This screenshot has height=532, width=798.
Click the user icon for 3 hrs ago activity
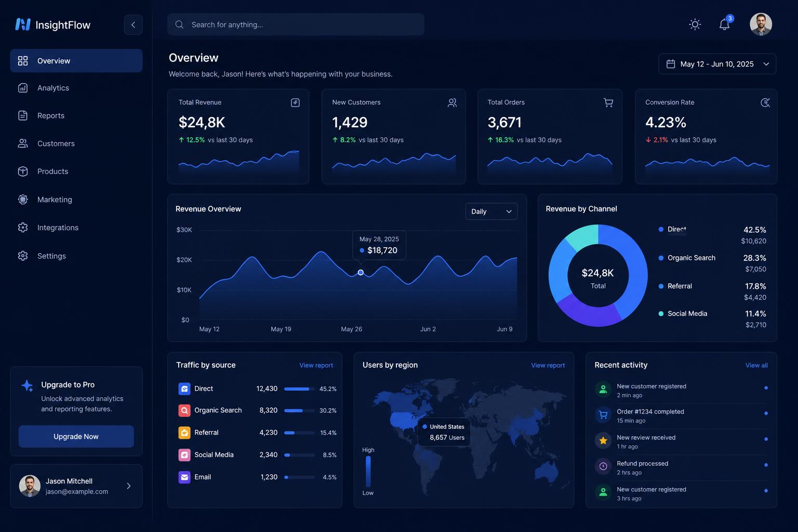pos(603,492)
